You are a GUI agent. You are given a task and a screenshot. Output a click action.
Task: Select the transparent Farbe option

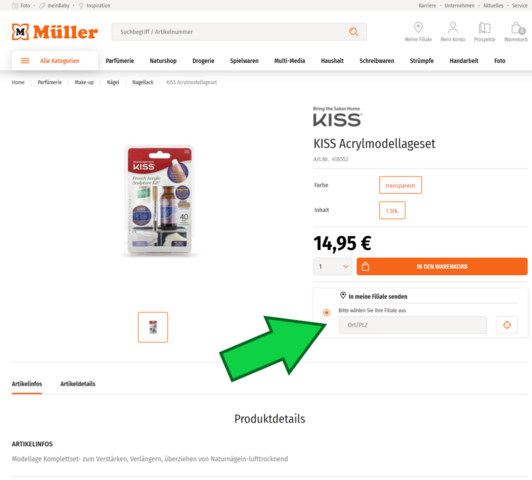[x=400, y=185]
